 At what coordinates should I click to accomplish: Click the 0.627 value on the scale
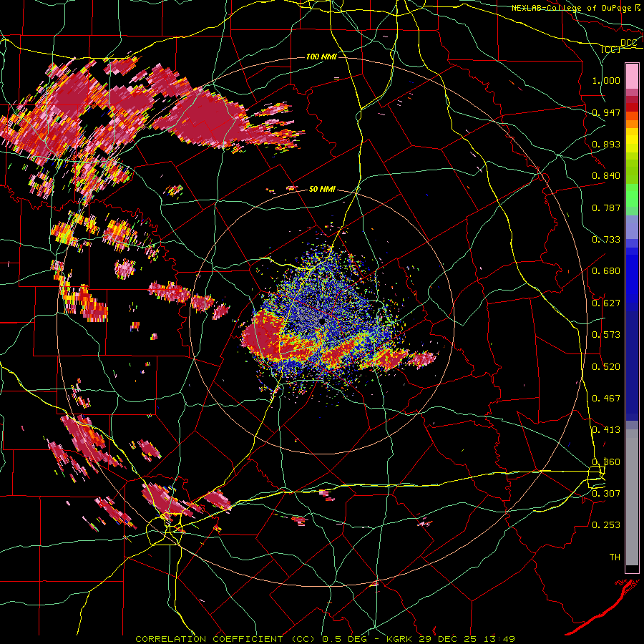click(606, 303)
